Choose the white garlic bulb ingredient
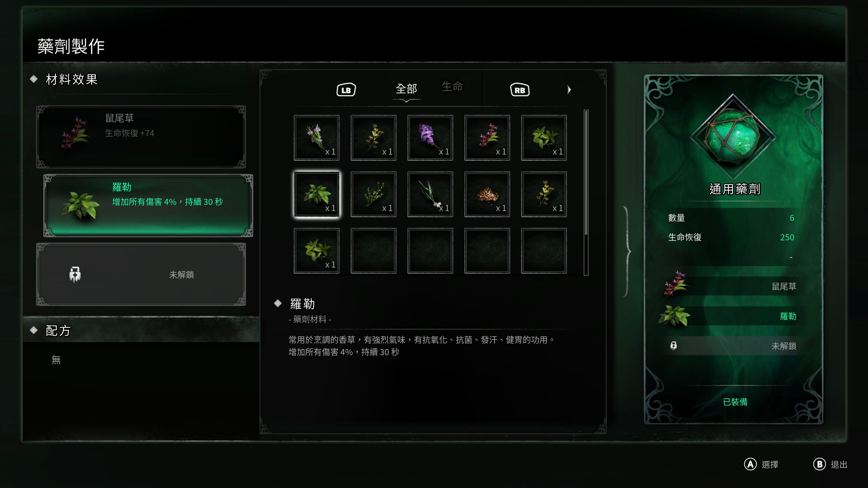The height and width of the screenshot is (488, 868). (x=430, y=194)
